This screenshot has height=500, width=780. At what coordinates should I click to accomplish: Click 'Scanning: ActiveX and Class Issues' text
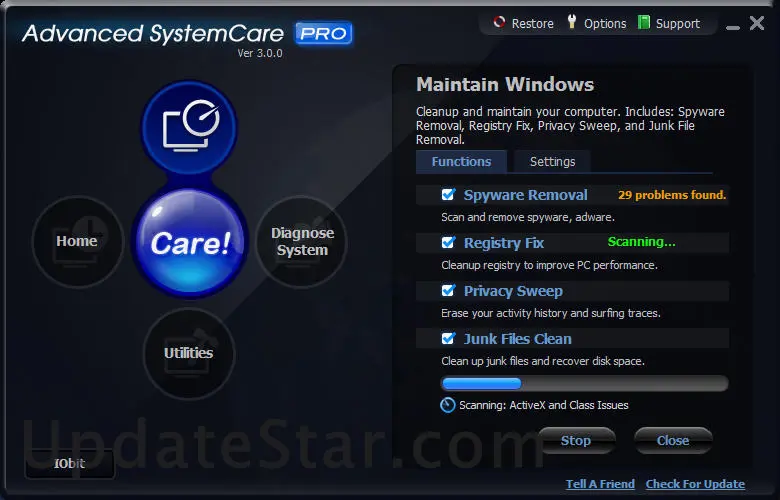coord(544,405)
